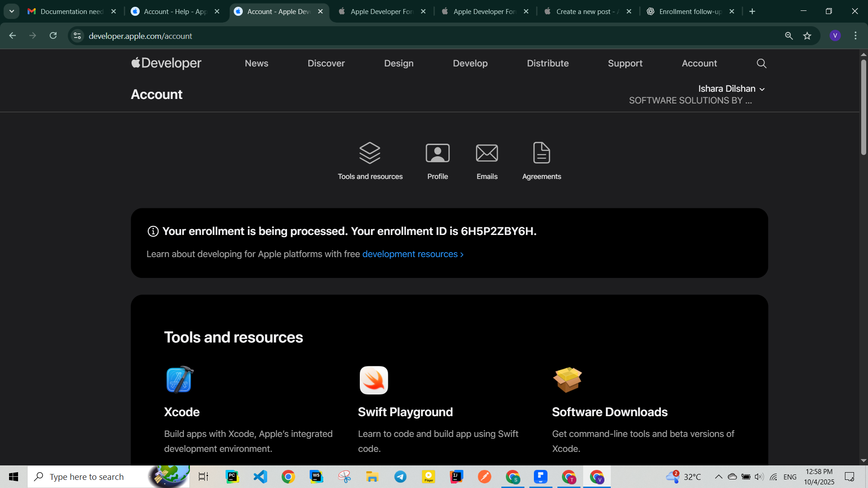The width and height of the screenshot is (868, 488).
Task: Bookmark this page with star icon
Action: tap(807, 36)
